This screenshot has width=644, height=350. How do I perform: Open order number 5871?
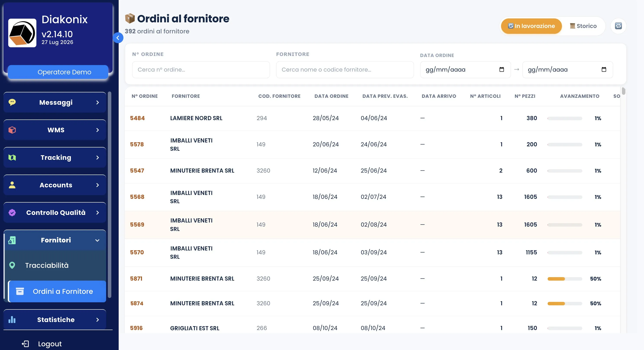(136, 278)
